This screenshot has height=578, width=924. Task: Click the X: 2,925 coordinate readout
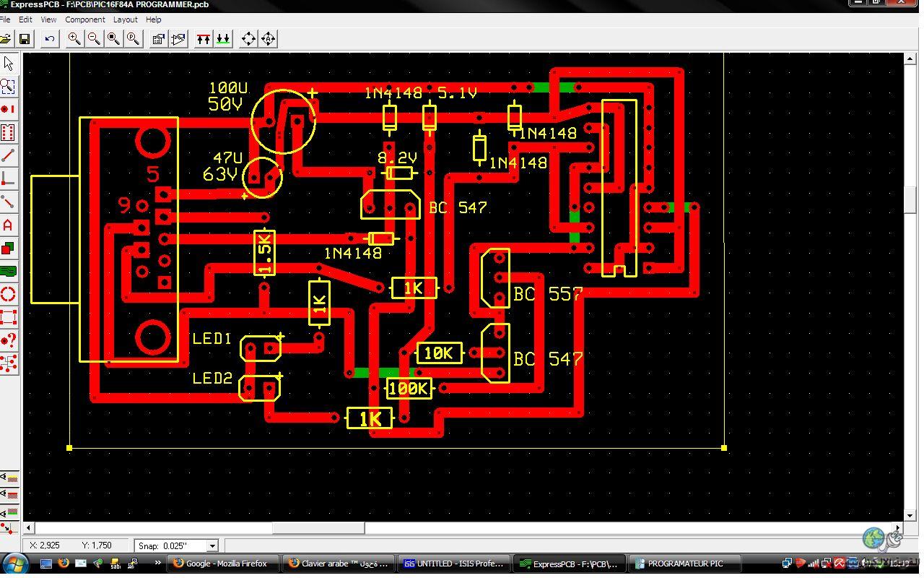click(x=45, y=545)
